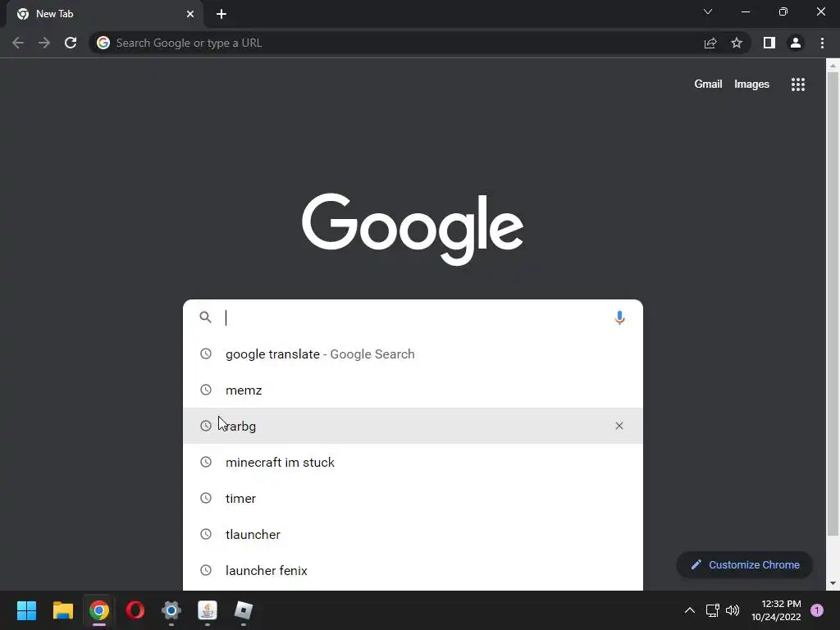
Task: Select the memz suggestion
Action: pos(413,390)
